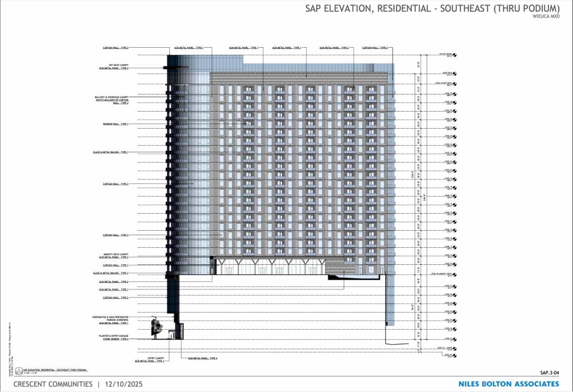The image size is (573, 392).
Task: Click the Level 29 elevation marker symbol
Action: 455,94
